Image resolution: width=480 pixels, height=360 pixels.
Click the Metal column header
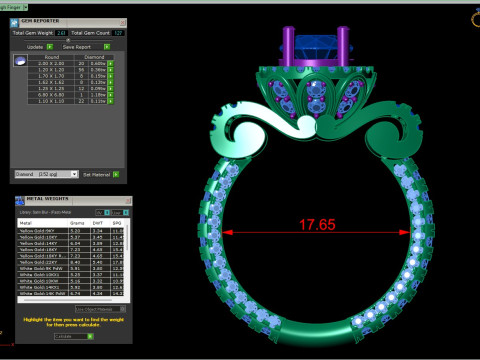pos(43,223)
